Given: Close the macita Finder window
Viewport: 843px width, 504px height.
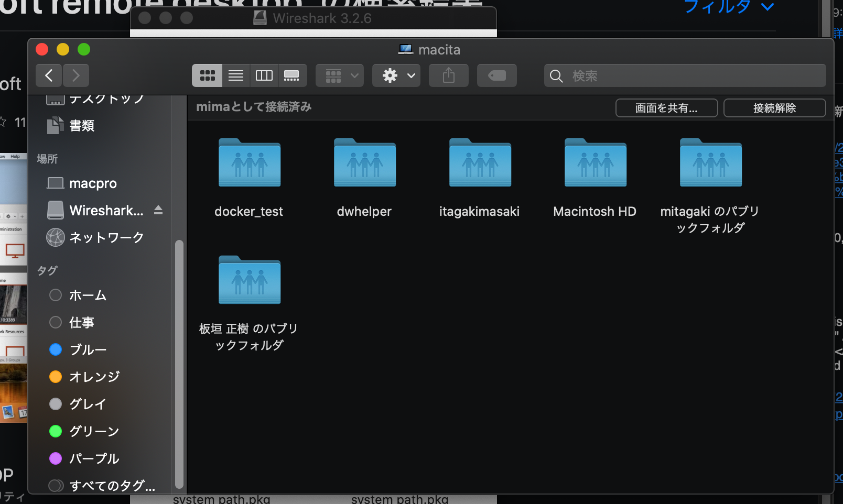Looking at the screenshot, I should point(42,49).
